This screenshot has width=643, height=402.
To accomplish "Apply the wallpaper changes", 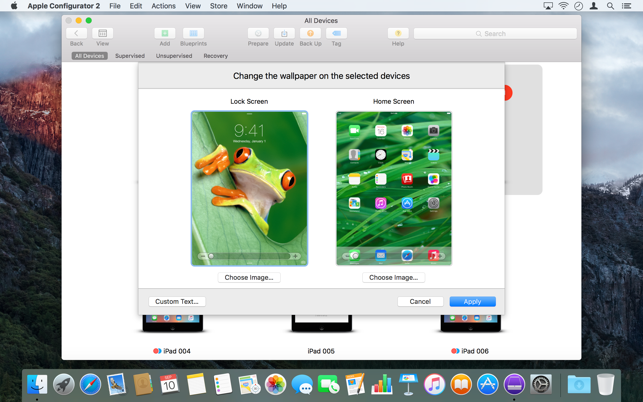I will (x=472, y=301).
